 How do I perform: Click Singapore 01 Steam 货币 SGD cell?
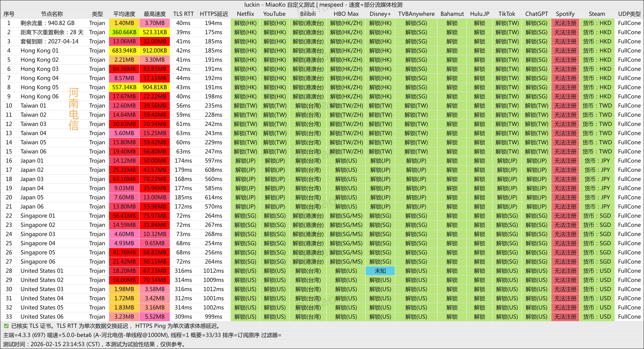point(597,216)
